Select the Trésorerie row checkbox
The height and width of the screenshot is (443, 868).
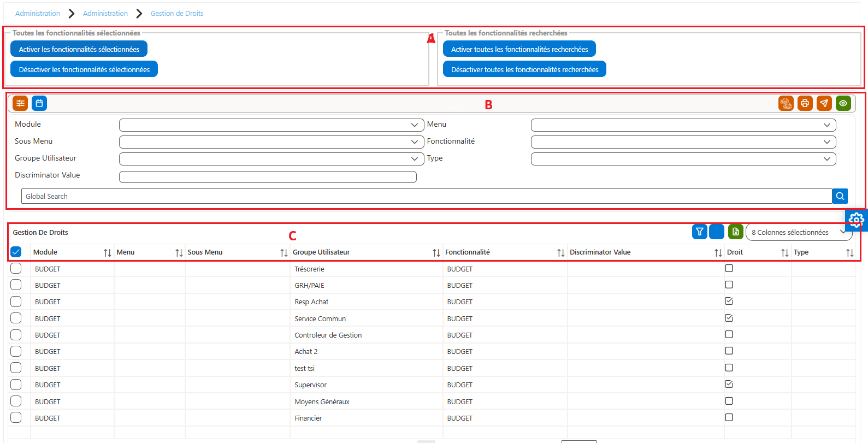click(16, 268)
